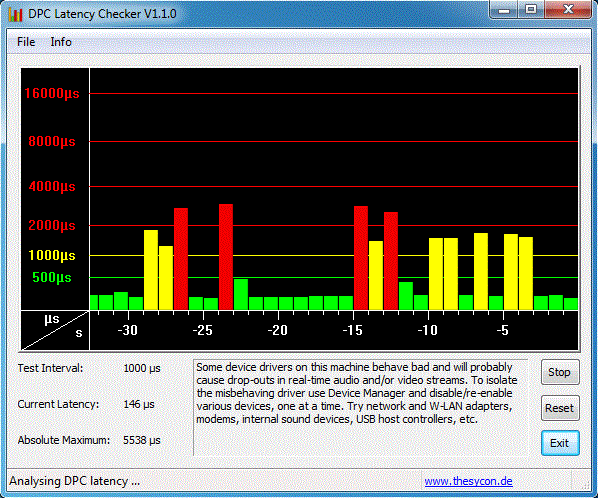Maximize the DPC Latency Checker window
The width and height of the screenshot is (598, 498).
531,10
